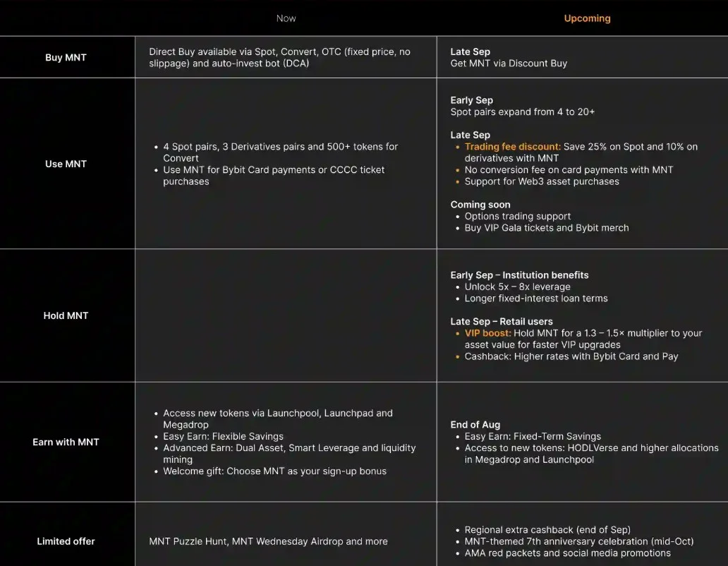Viewport: 728px width, 566px height.
Task: Click "Early Sep – Institution benefits" heading
Action: click(519, 275)
